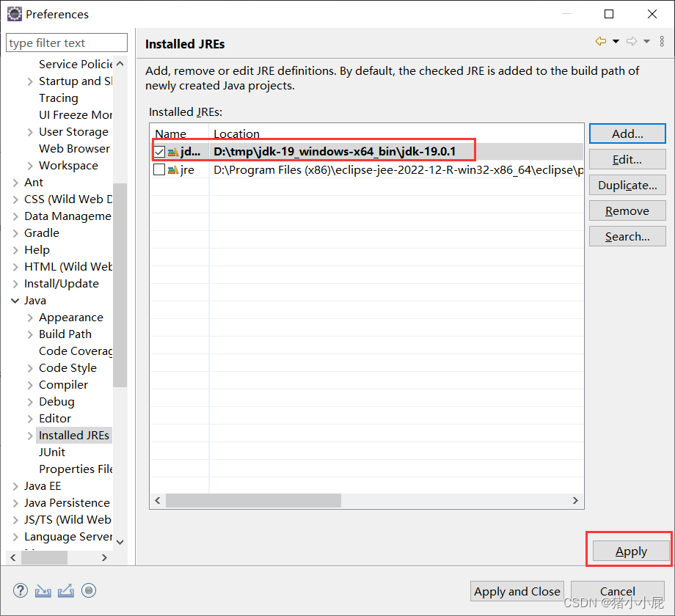Click the forward navigation arrow icon
This screenshot has height=616, width=675.
coord(632,41)
